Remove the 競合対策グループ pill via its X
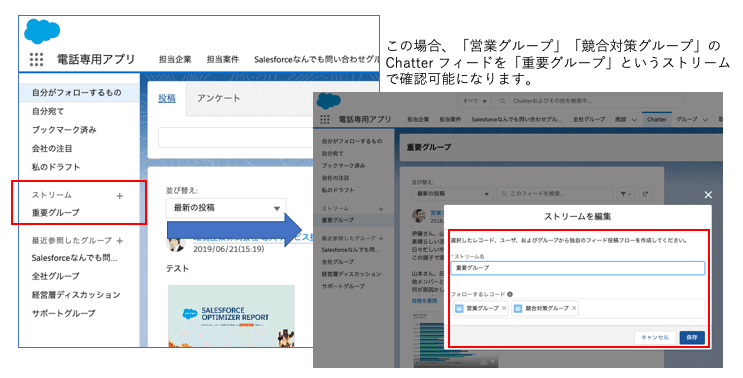Image resolution: width=743 pixels, height=378 pixels. 574,308
